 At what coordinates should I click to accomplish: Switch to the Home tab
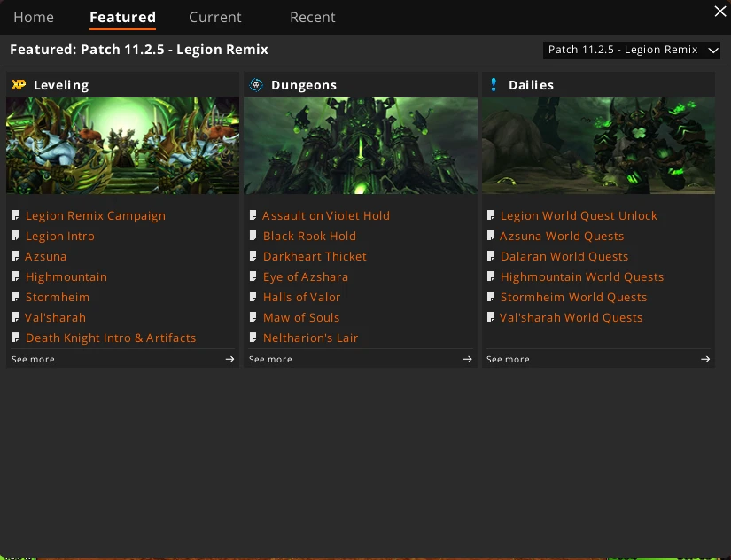[x=34, y=17]
